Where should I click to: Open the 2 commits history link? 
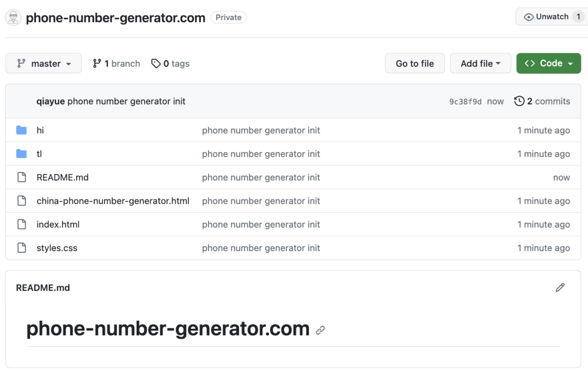click(x=542, y=101)
